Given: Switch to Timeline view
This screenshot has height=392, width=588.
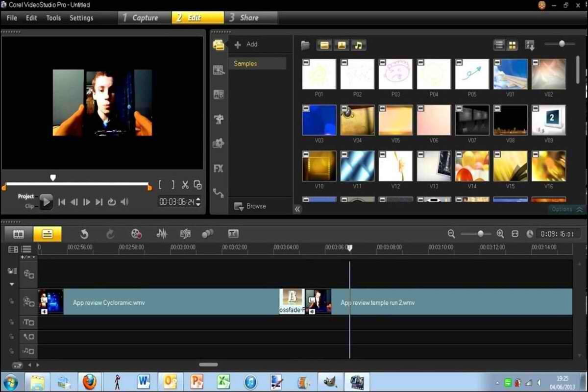Looking at the screenshot, I should point(48,234).
